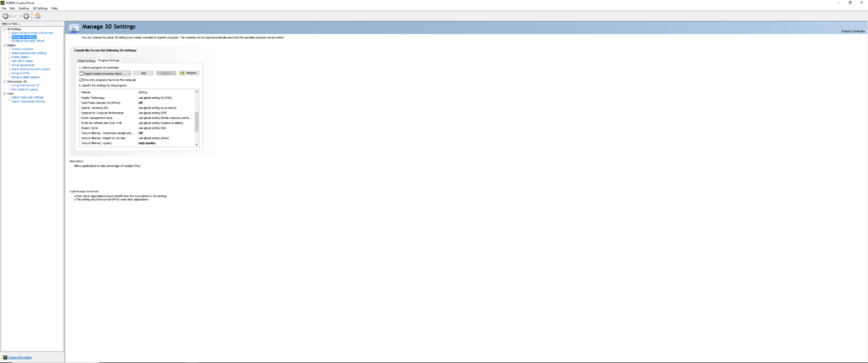Open the Desktop menu
The image size is (868, 363).
[x=23, y=9]
